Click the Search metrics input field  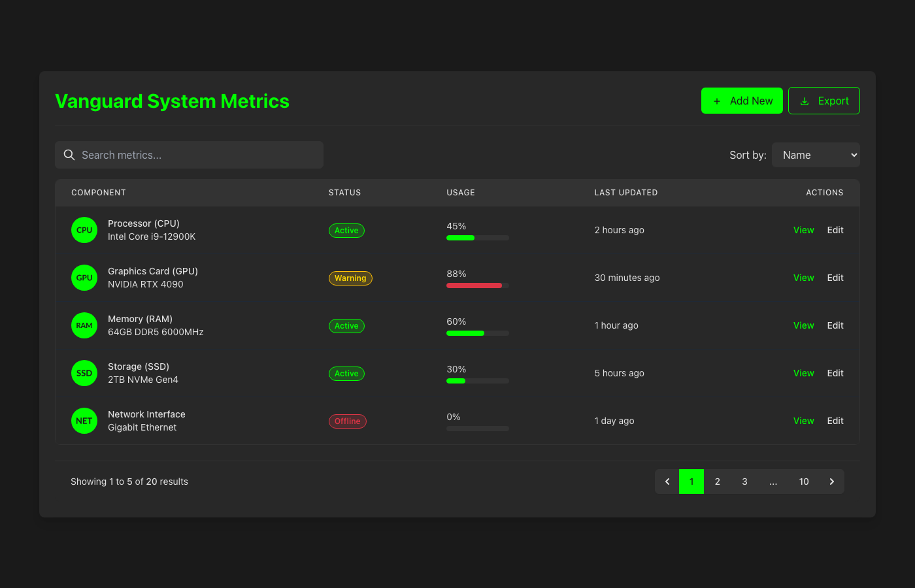click(190, 155)
